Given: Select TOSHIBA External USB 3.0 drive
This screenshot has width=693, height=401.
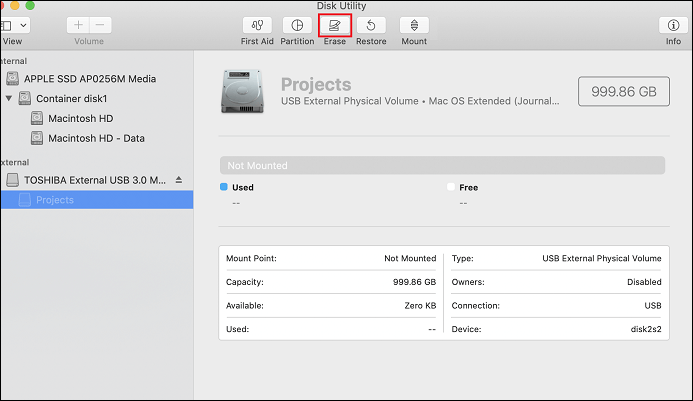Looking at the screenshot, I should pos(96,180).
